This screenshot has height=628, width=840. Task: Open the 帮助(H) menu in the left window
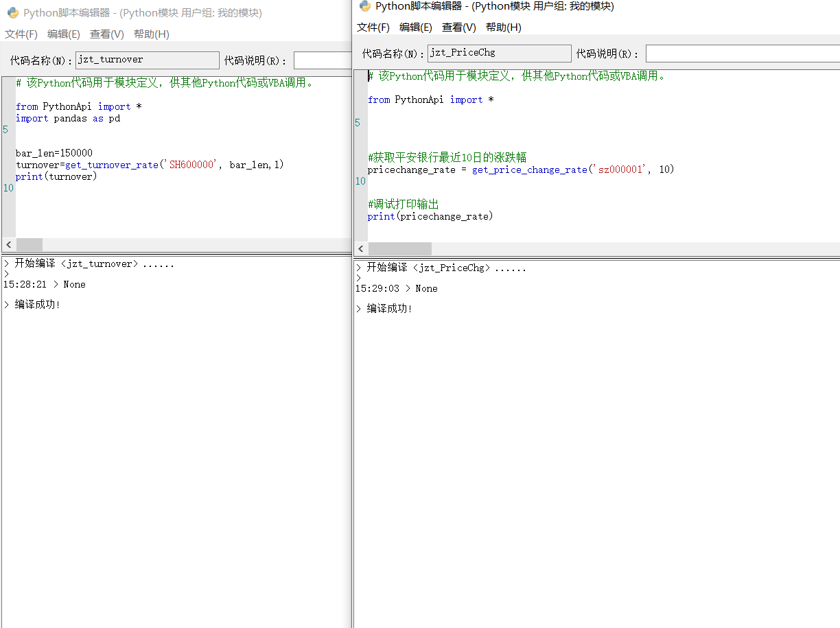coord(152,34)
